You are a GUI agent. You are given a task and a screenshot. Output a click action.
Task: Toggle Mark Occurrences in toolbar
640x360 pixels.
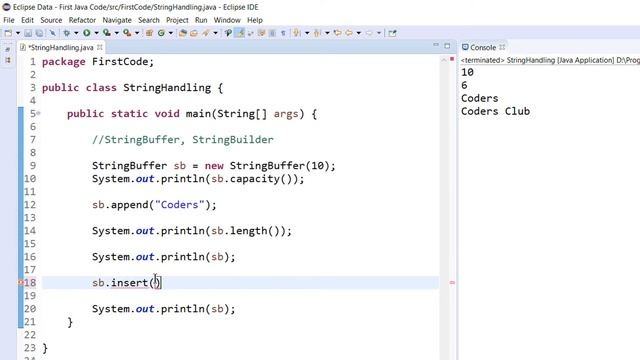point(240,33)
